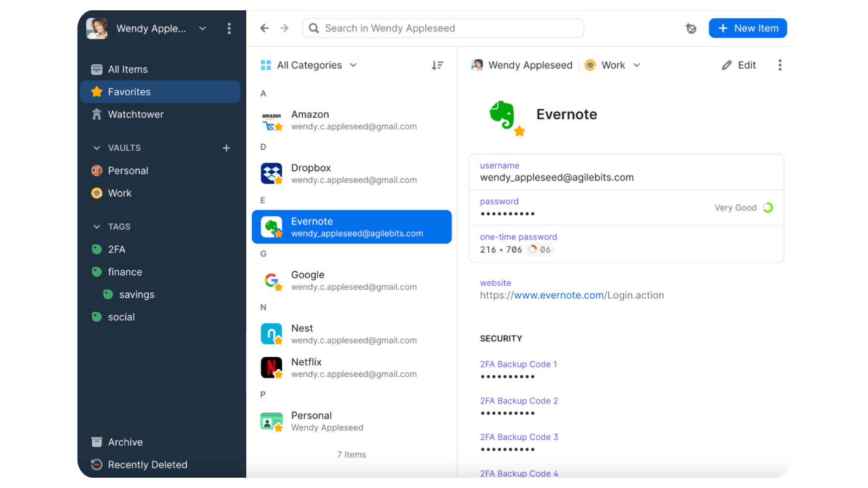
Task: Click the one-time password countdown timer
Action: click(540, 249)
